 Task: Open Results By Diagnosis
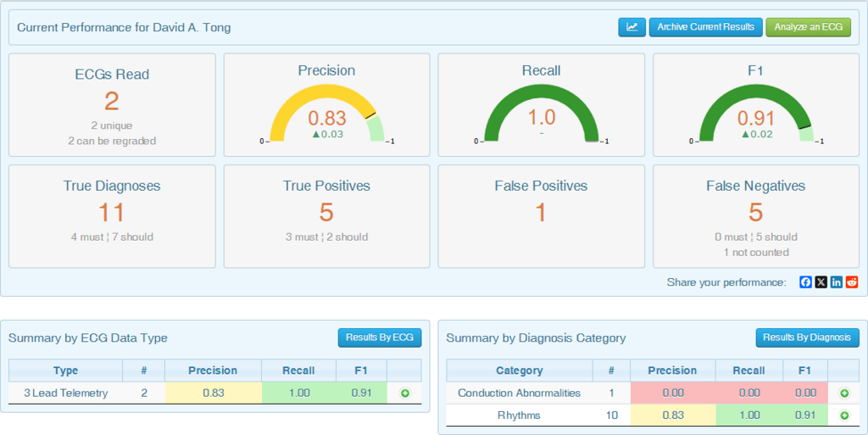click(x=807, y=337)
